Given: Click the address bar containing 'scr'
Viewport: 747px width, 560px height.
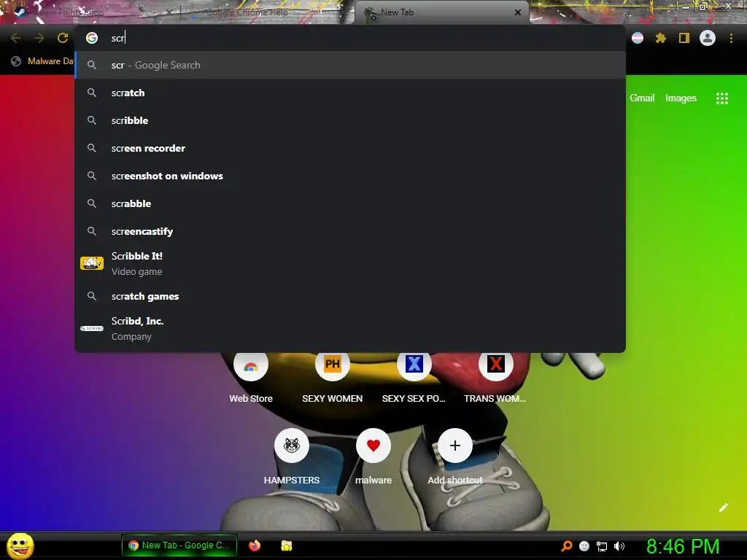Looking at the screenshot, I should coord(350,38).
